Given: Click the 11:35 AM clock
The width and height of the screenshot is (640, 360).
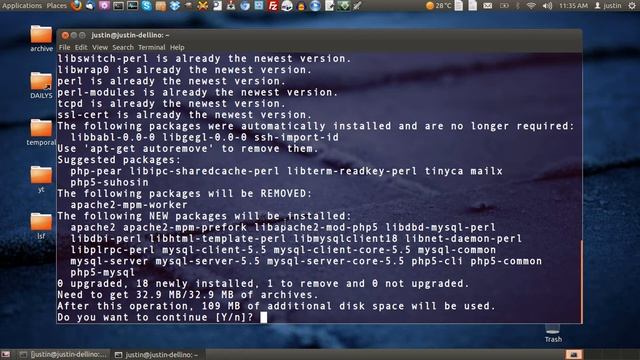Looking at the screenshot, I should click(573, 6).
